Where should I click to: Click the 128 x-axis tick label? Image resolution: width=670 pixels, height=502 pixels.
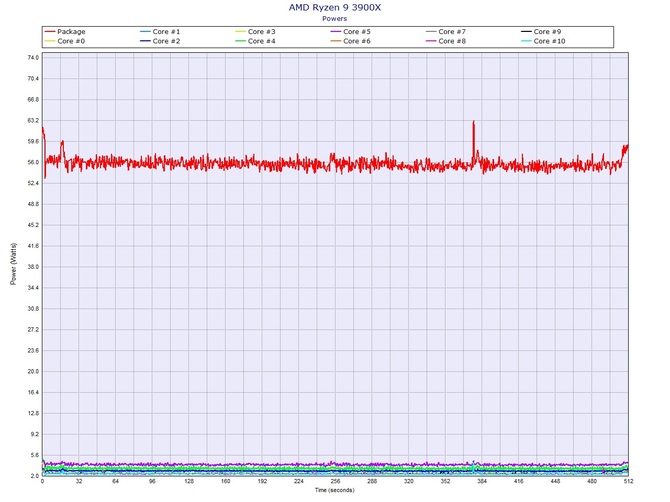[x=189, y=481]
